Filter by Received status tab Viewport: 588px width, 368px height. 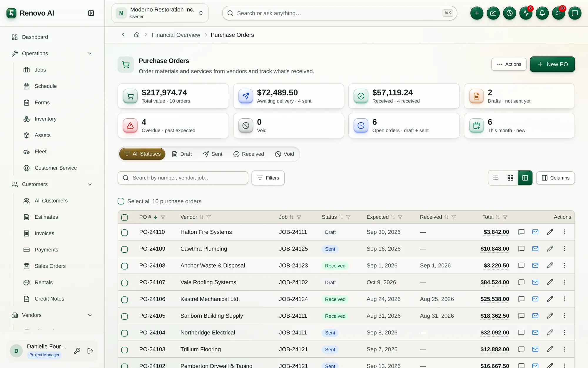[249, 154]
